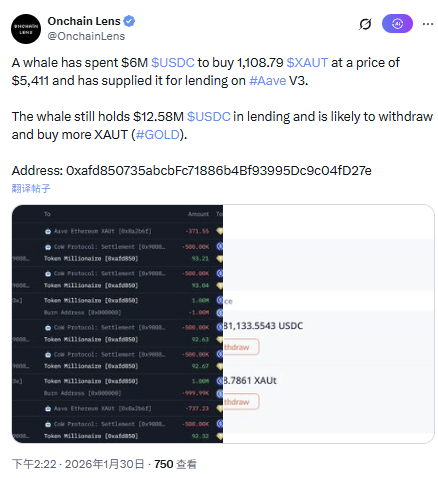Click the $USDC cashtag after $12.58M
The height and width of the screenshot is (478, 438).
[209, 117]
